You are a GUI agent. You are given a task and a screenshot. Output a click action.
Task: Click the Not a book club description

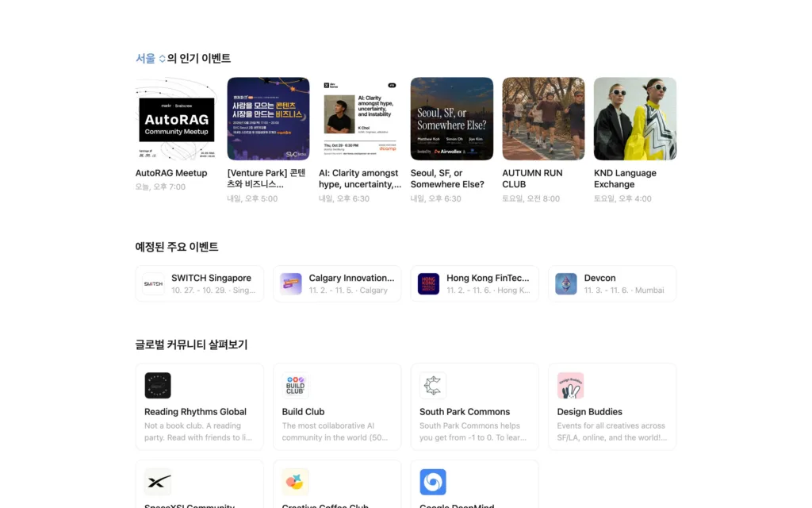tap(197, 432)
